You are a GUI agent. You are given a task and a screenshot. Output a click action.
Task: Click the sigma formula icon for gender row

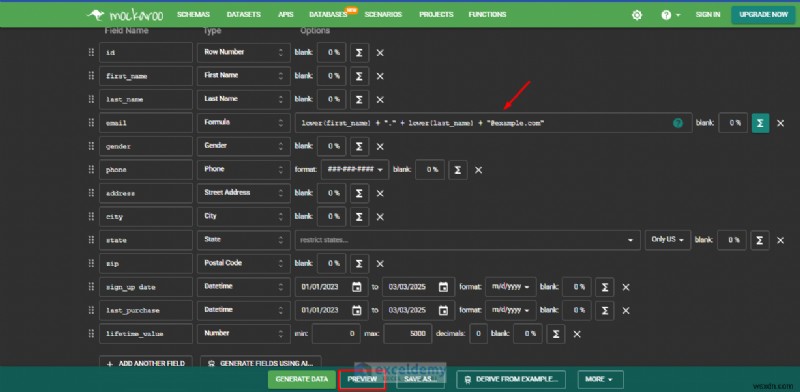click(x=359, y=146)
